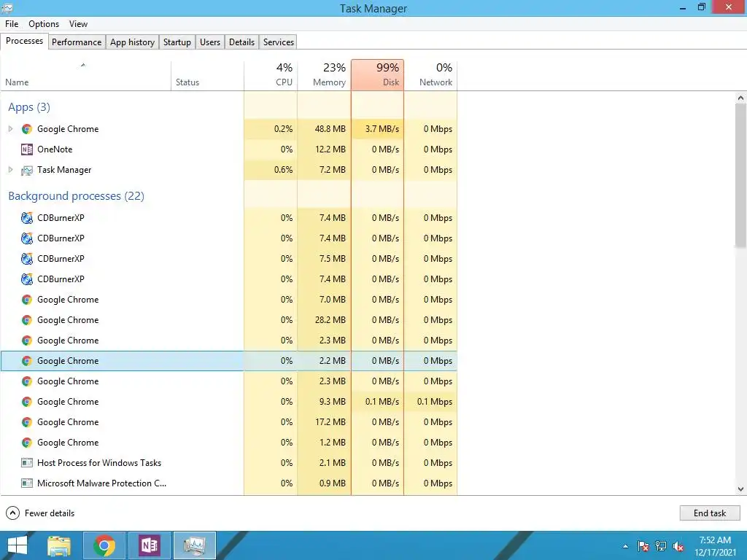
Task: Sort by the Name column header
Action: tap(86, 75)
